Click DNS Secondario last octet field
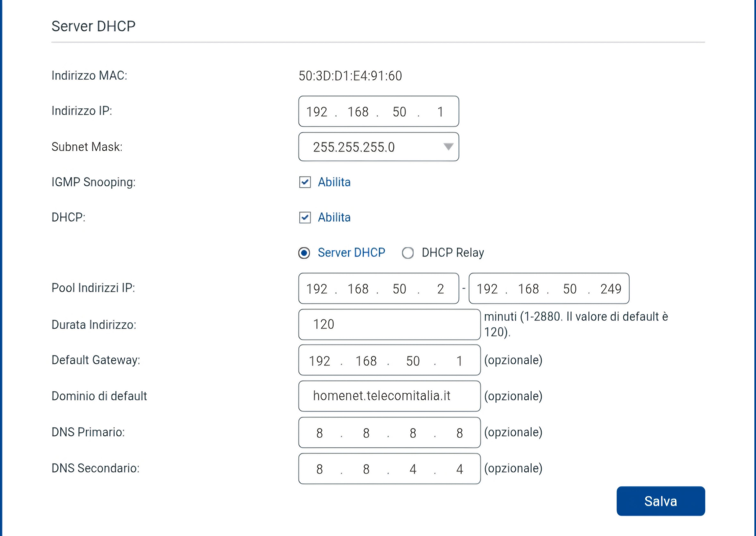This screenshot has width=756, height=536. [459, 469]
